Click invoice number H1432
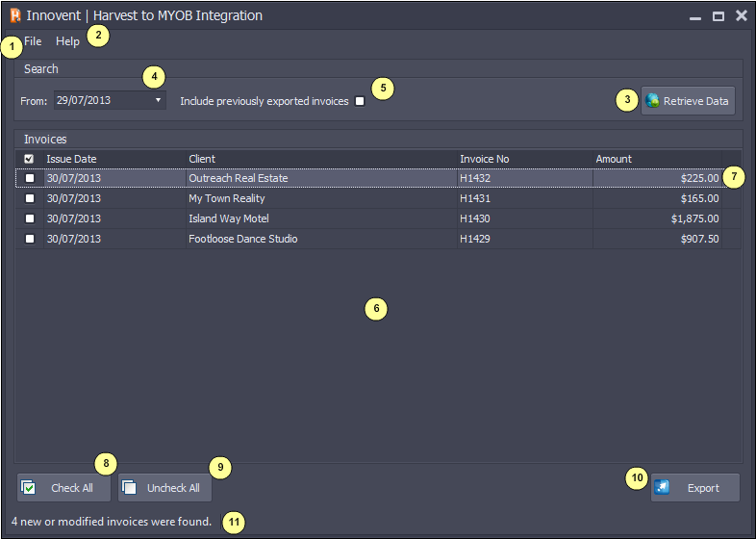This screenshot has width=756, height=539. pyautogui.click(x=475, y=178)
